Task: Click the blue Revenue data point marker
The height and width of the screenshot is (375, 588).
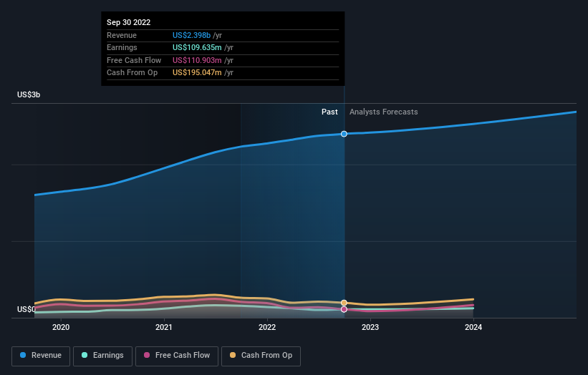Action: tap(344, 134)
